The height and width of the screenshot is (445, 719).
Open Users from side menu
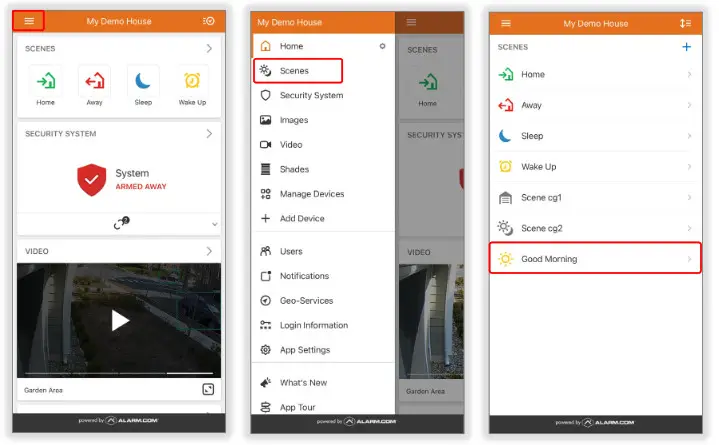(x=324, y=251)
